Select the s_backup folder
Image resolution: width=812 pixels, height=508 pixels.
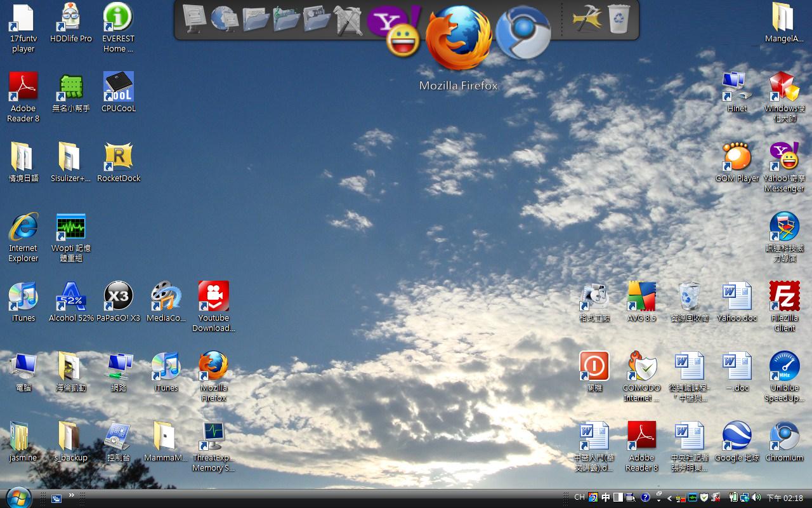[71, 442]
